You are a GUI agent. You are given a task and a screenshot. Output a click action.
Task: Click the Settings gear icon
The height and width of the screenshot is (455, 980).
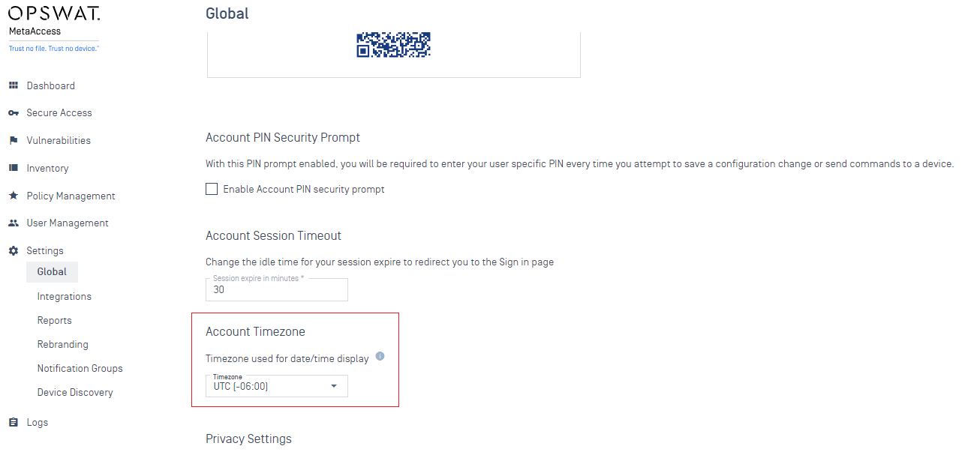[x=13, y=251]
